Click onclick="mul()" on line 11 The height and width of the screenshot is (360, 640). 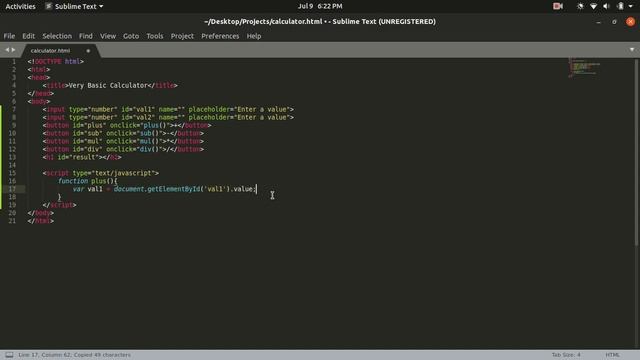pos(134,141)
